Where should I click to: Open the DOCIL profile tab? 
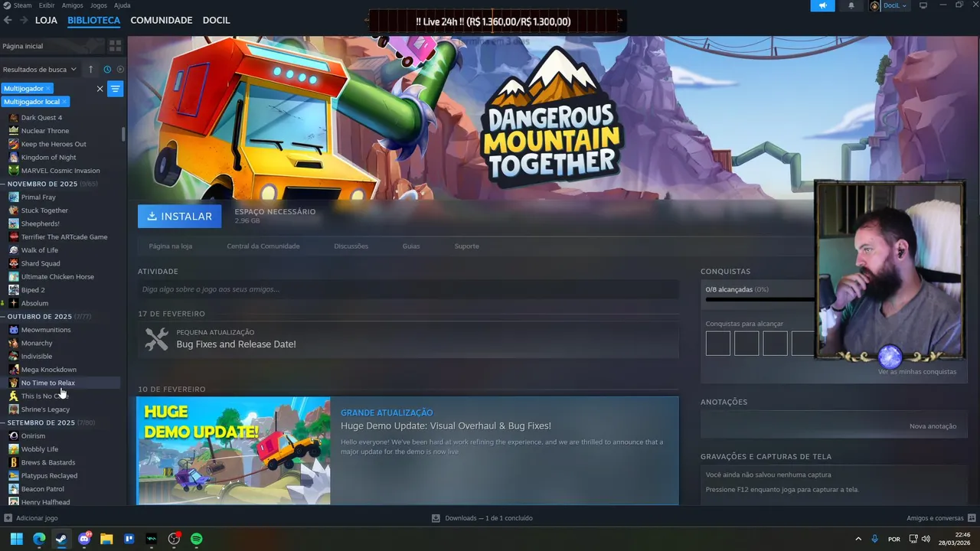pyautogui.click(x=216, y=21)
